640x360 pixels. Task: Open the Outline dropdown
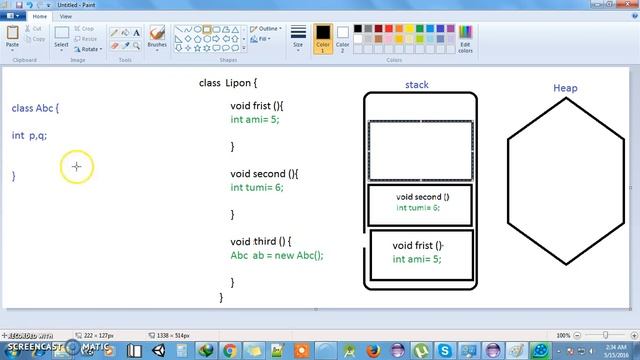tap(266, 29)
